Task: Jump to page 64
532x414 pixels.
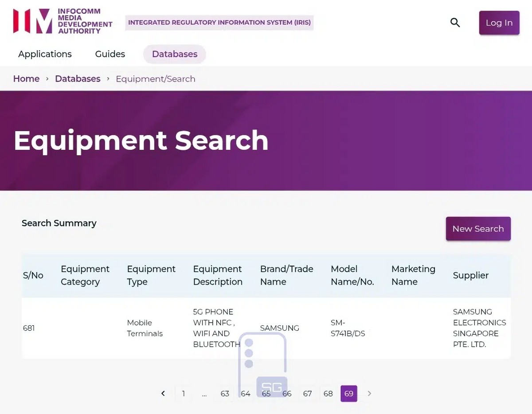Action: (x=246, y=394)
